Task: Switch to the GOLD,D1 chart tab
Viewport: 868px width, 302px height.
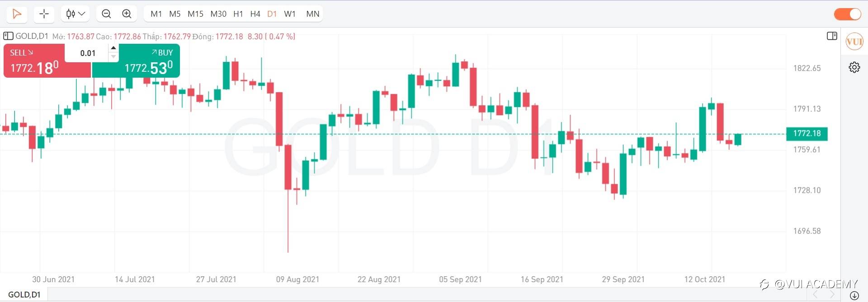Action: pyautogui.click(x=24, y=295)
